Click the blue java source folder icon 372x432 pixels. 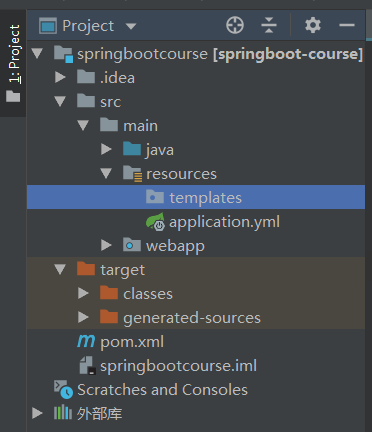pos(132,149)
